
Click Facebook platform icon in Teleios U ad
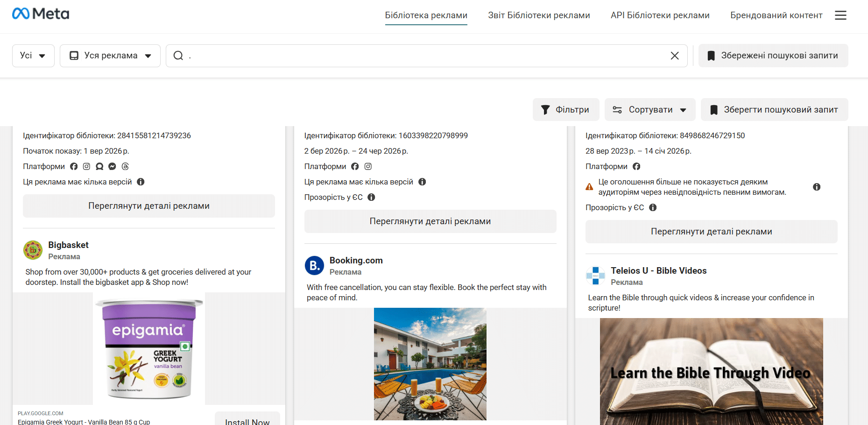636,166
